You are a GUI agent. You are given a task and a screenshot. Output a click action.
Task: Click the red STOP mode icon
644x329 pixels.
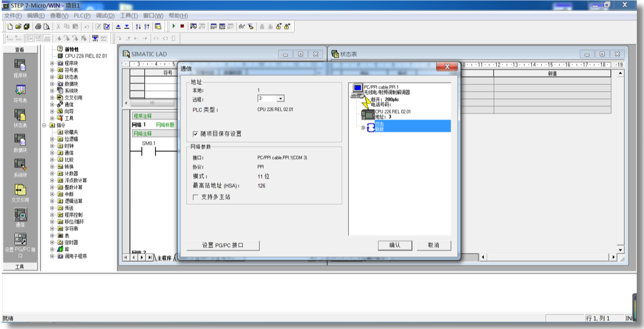click(182, 26)
